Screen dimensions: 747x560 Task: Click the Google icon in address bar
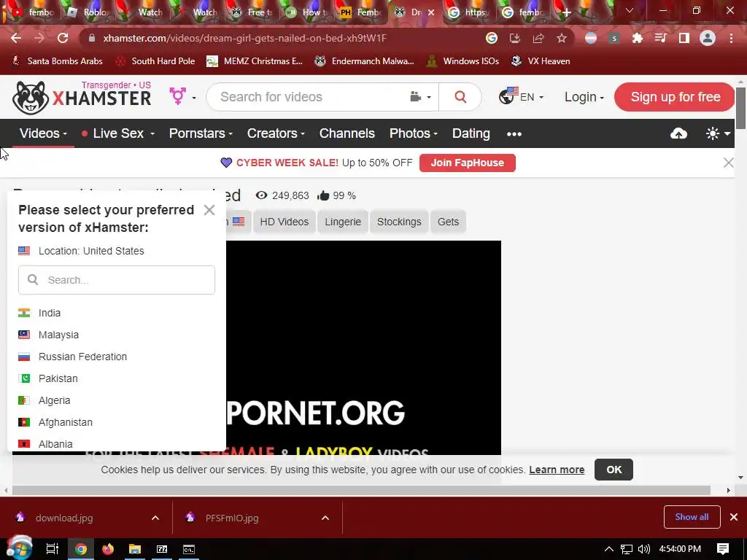click(x=492, y=38)
